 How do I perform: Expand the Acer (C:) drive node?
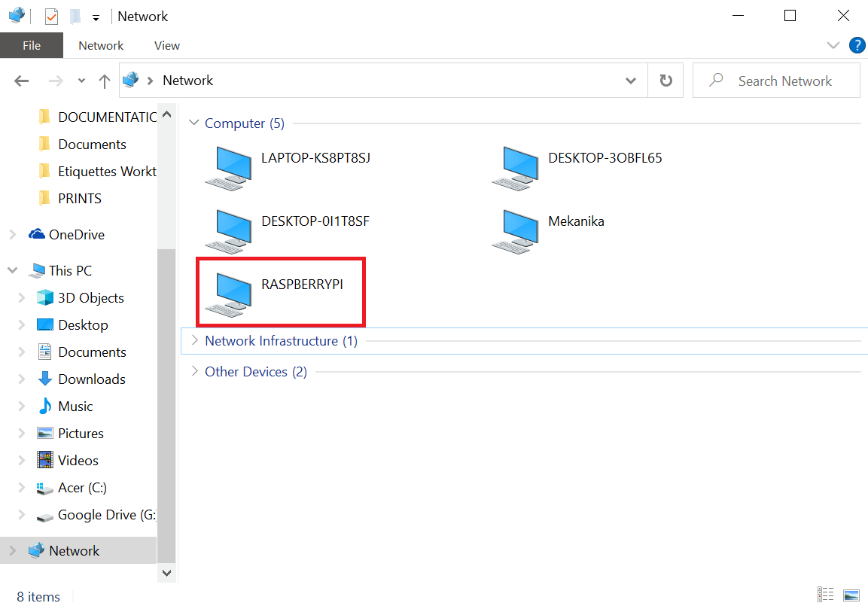point(22,488)
